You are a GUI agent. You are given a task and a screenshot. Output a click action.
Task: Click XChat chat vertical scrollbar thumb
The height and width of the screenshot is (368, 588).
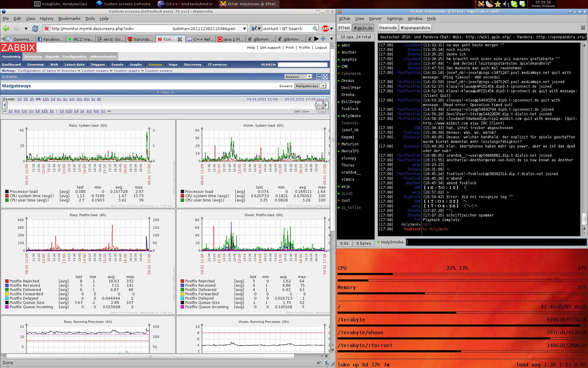pos(584,219)
